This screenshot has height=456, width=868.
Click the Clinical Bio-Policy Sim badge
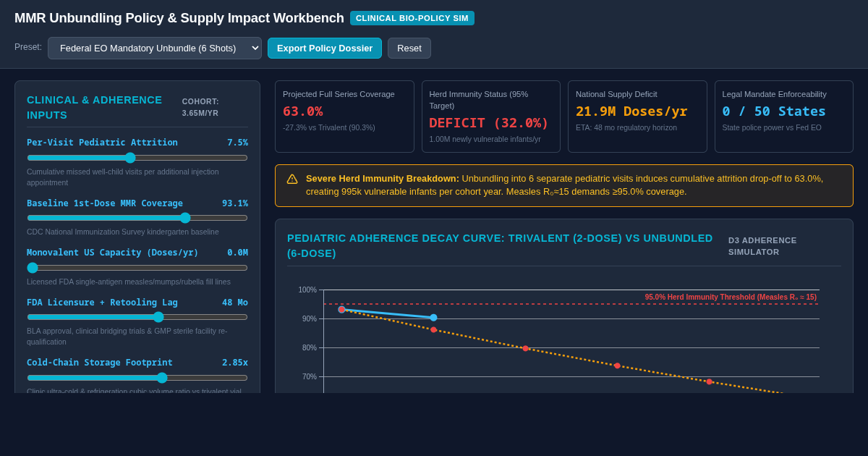click(x=412, y=18)
